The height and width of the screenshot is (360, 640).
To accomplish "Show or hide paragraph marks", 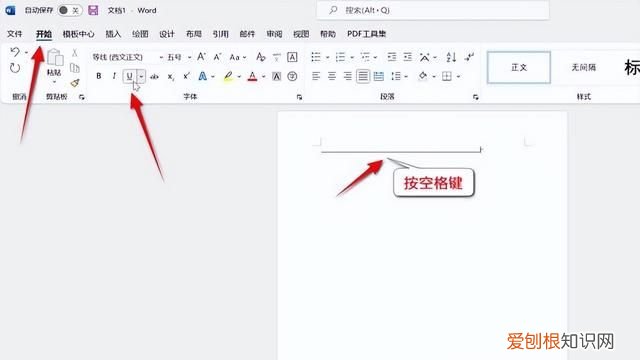I will (x=469, y=57).
